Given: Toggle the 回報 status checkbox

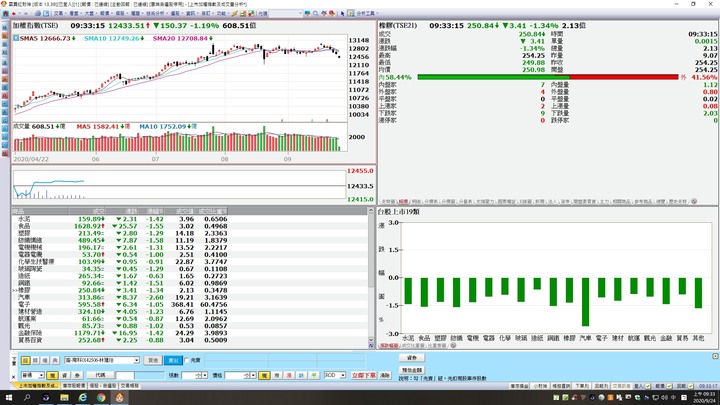Looking at the screenshot, I should [691, 386].
